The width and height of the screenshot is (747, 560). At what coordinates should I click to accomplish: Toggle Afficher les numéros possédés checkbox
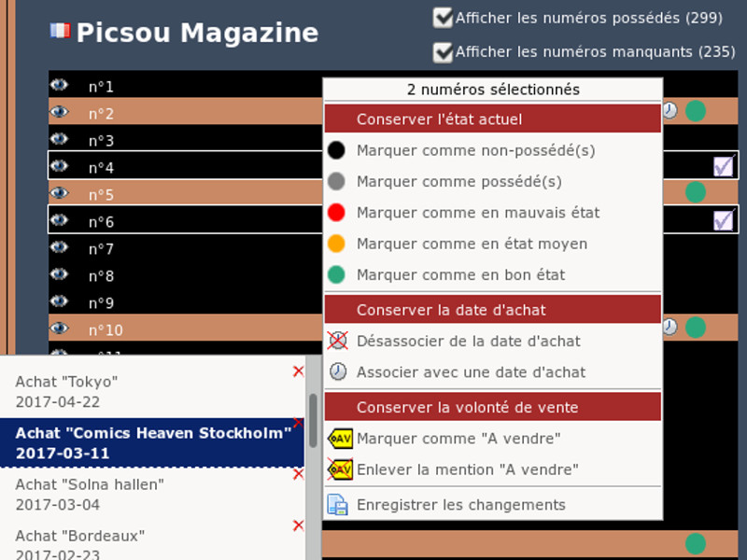[443, 18]
